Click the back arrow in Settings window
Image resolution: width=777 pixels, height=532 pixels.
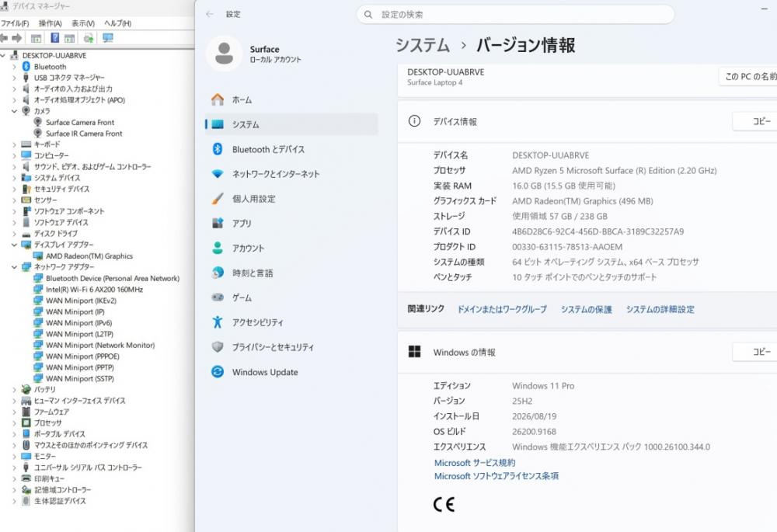(x=210, y=14)
